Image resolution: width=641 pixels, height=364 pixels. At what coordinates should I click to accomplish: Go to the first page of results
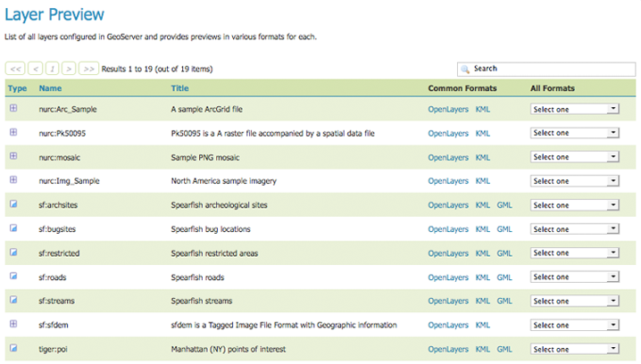[x=15, y=69]
